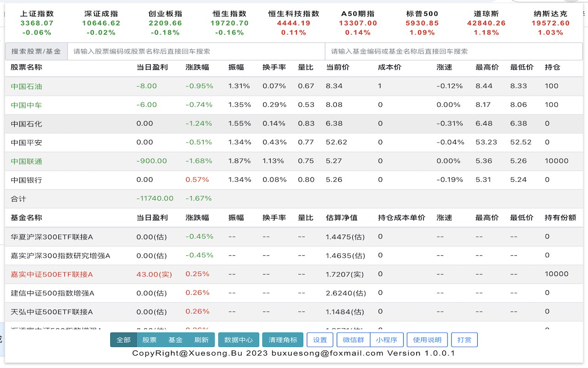Click the 43.00(实) fund profit value

[154, 274]
